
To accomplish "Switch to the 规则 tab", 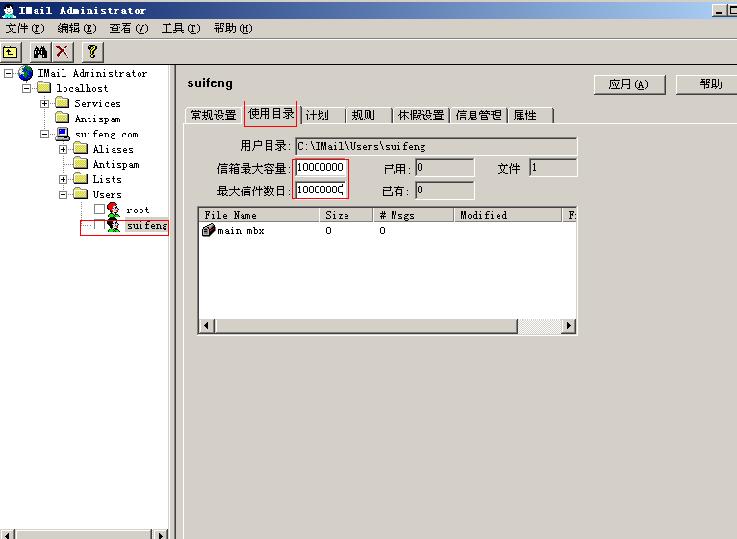I will coord(363,115).
